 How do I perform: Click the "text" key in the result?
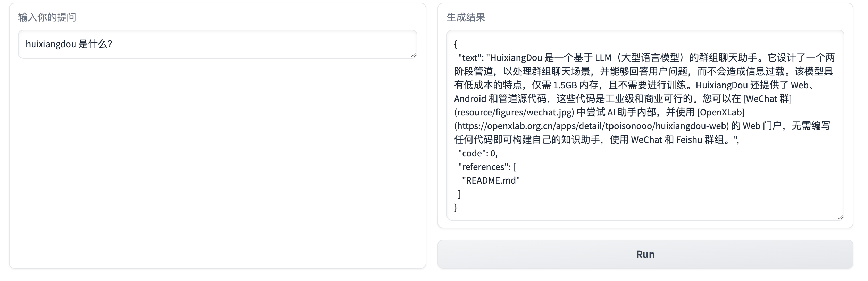(470, 58)
